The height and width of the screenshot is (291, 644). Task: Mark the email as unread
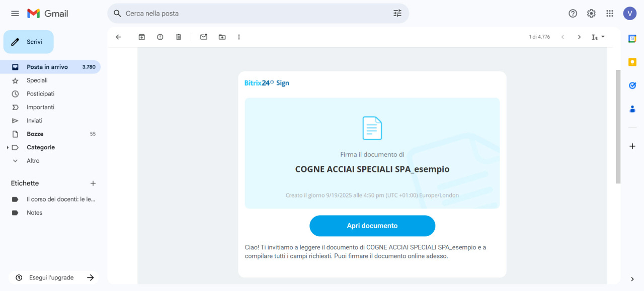coord(204,37)
